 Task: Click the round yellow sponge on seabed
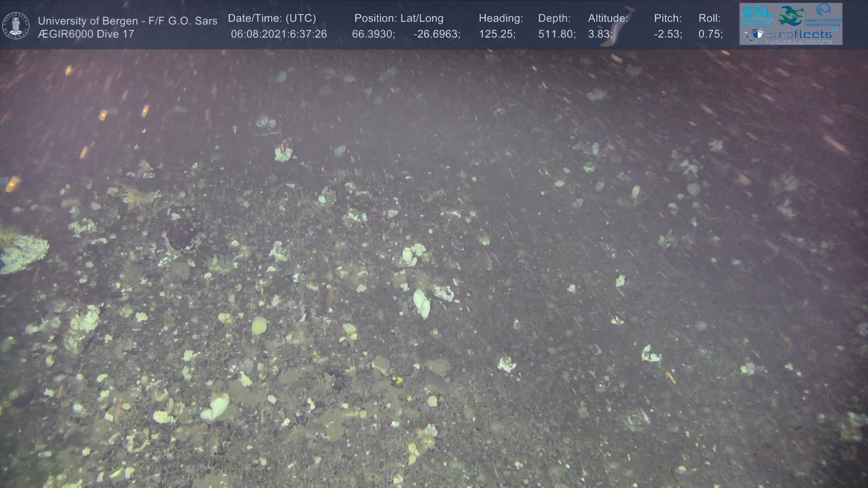click(259, 325)
